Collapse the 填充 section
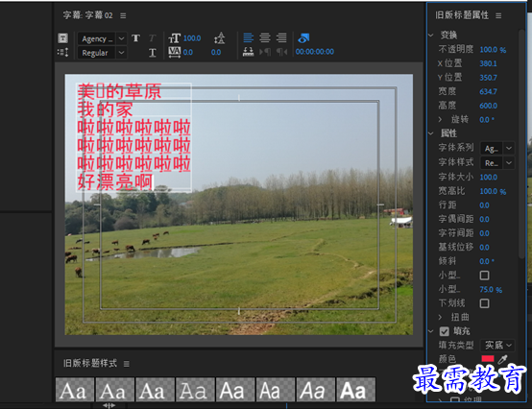 (431, 331)
